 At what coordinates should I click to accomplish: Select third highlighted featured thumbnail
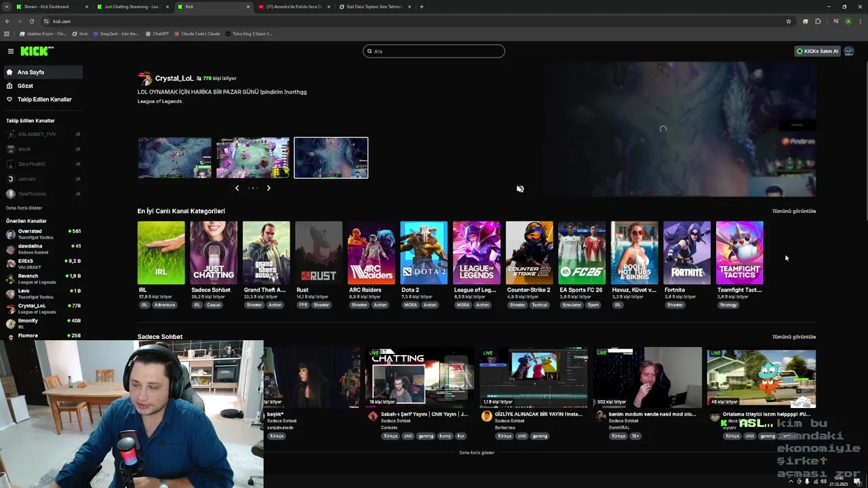331,157
